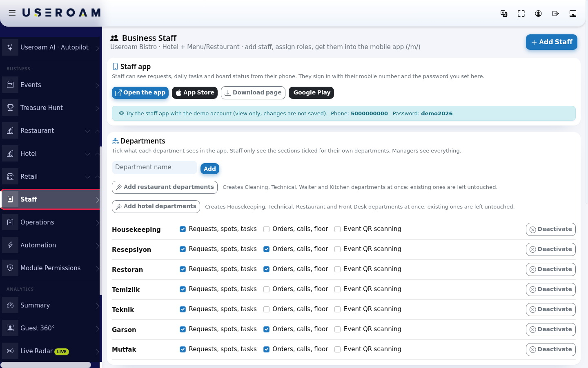
Task: Open the user account icon
Action: pyautogui.click(x=538, y=13)
